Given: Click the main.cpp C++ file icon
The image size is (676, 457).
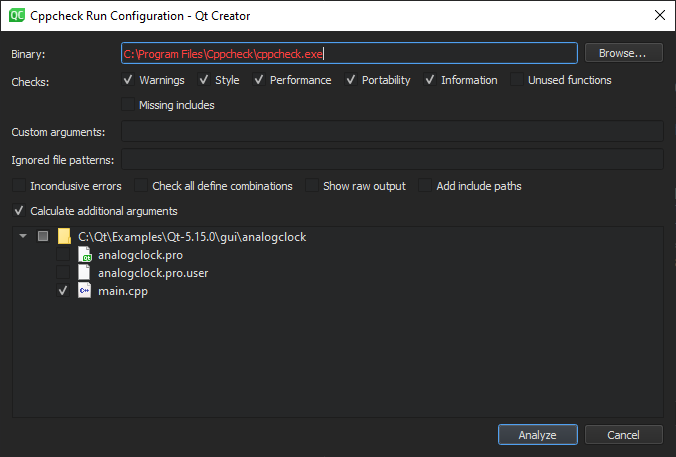Looking at the screenshot, I should coord(85,291).
